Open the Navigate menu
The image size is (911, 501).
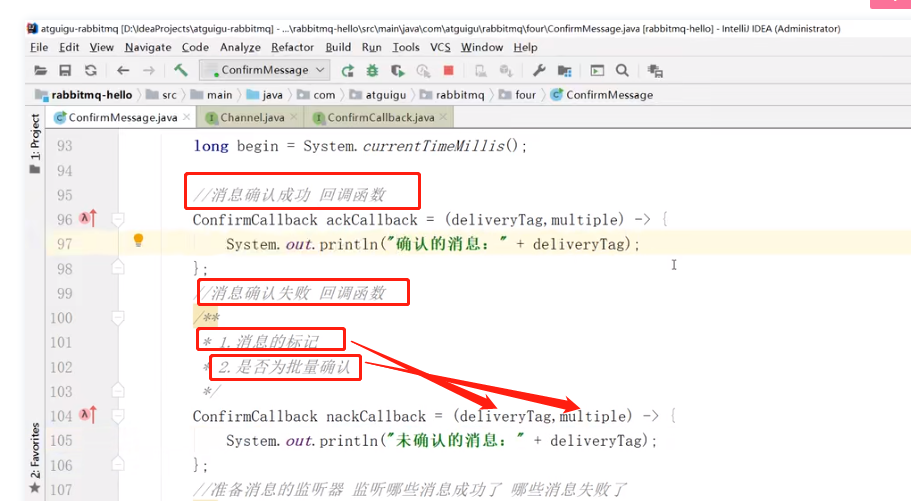148,47
